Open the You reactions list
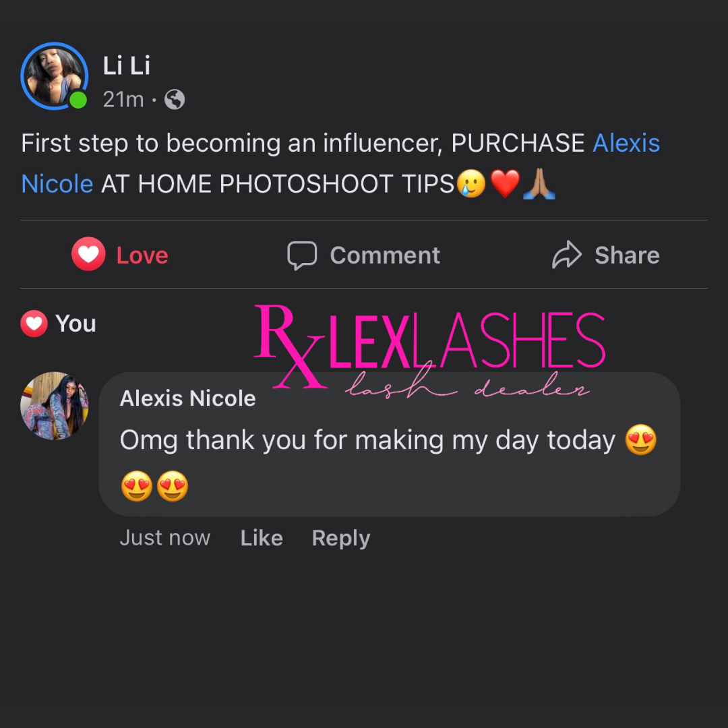The height and width of the screenshot is (728, 728). pos(75,324)
